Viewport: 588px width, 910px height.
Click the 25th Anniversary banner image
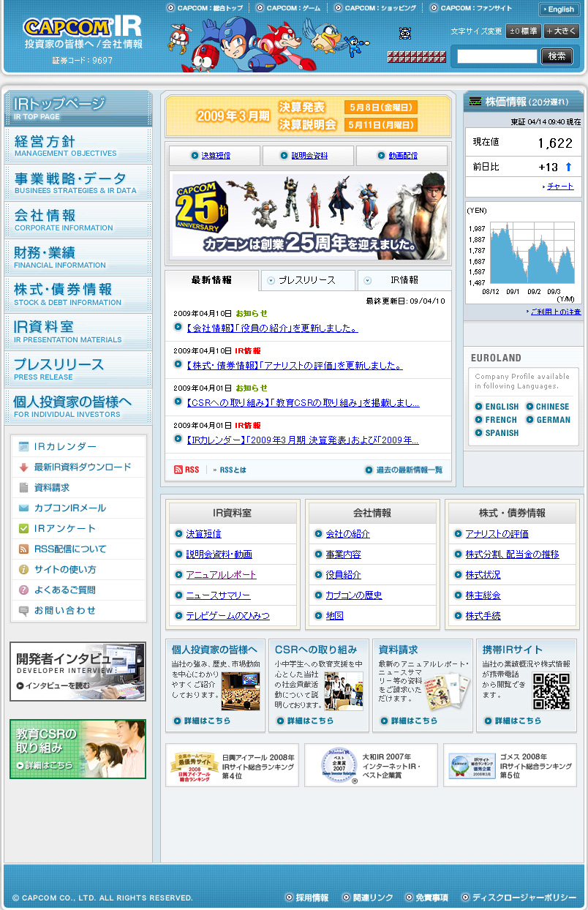coord(308,215)
